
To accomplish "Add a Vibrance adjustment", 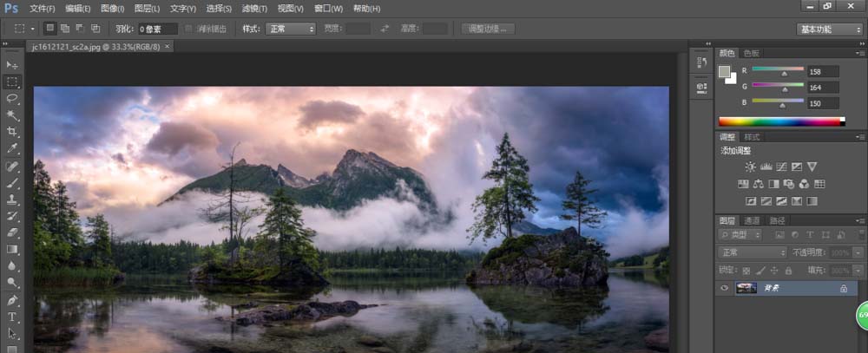I will tap(812, 167).
